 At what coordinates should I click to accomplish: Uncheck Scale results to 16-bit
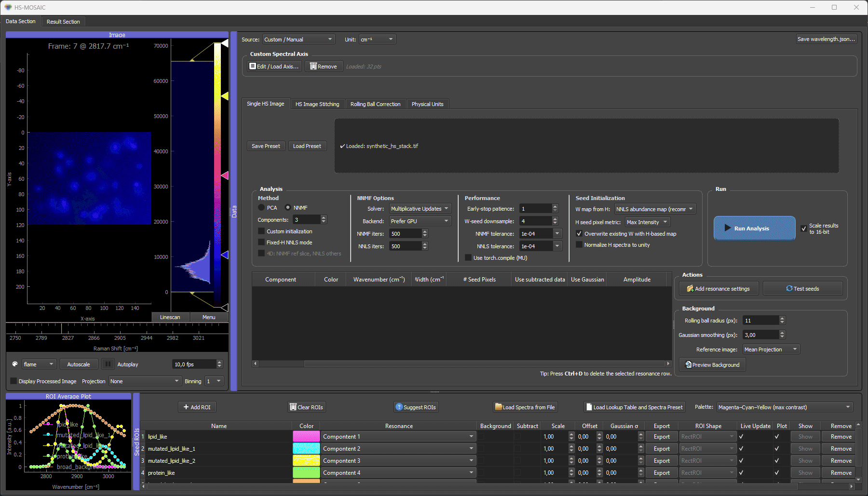click(803, 228)
